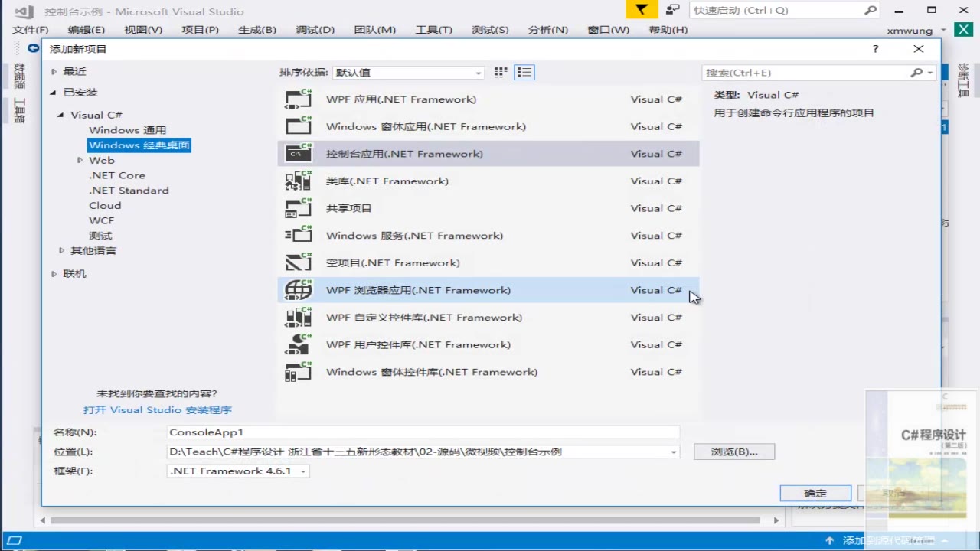Select the Windows 窗体控件库 template icon
This screenshot has width=980, height=551.
(299, 372)
